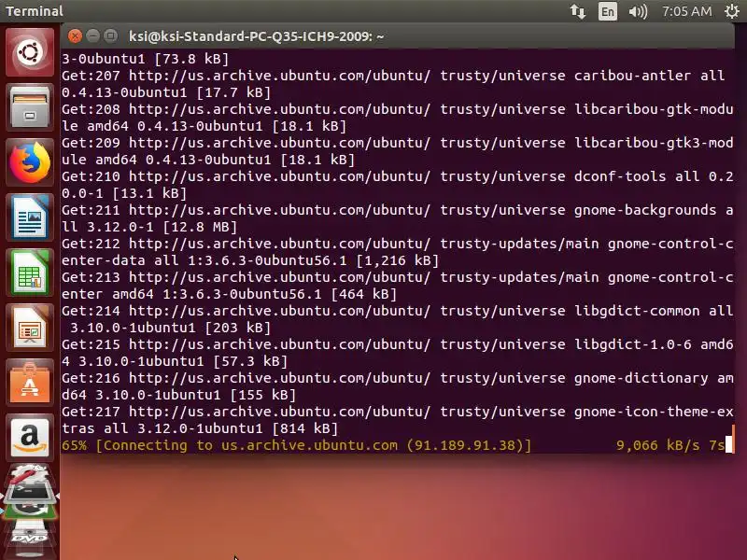This screenshot has height=560, width=747.
Task: Click the Get:209 libcaribou-gtk3-module line
Action: coord(398,151)
